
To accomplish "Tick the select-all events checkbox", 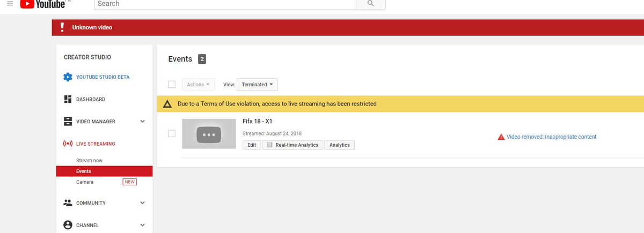I will [x=172, y=84].
